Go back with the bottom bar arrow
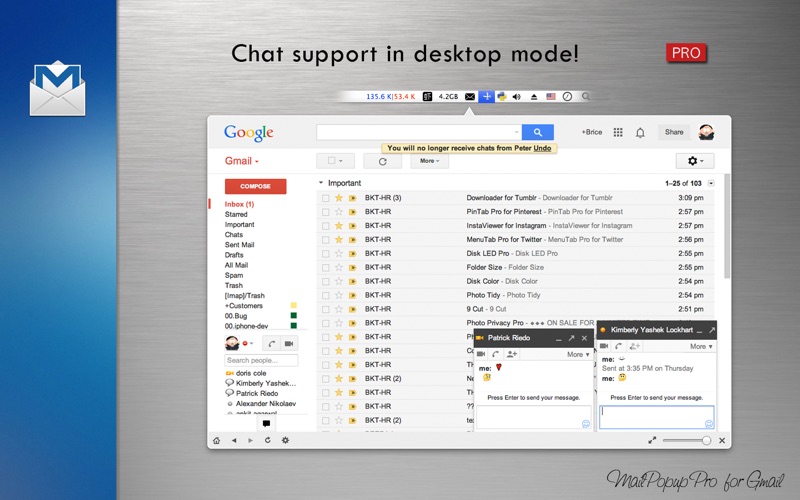This screenshot has height=500, width=800. pos(234,440)
